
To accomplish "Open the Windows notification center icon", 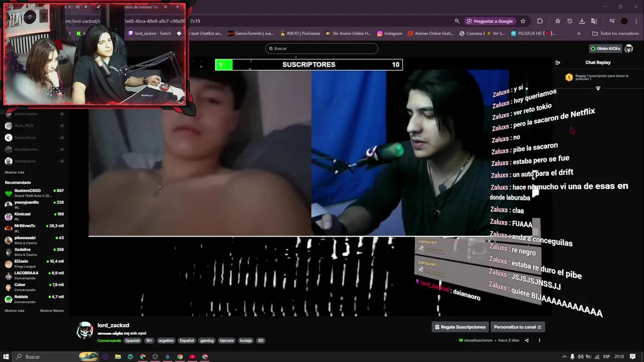I will pos(633,356).
